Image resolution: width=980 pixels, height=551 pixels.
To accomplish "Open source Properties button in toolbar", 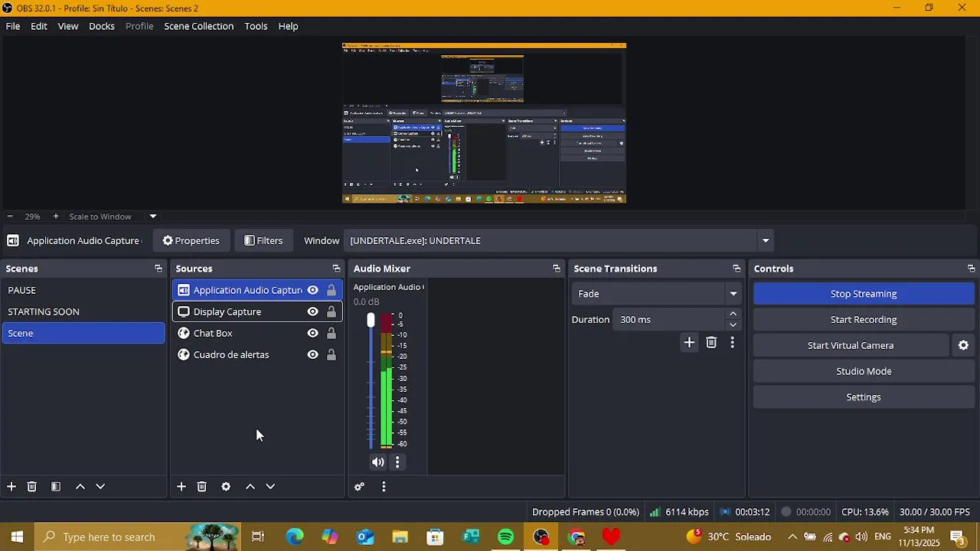I will click(x=191, y=241).
